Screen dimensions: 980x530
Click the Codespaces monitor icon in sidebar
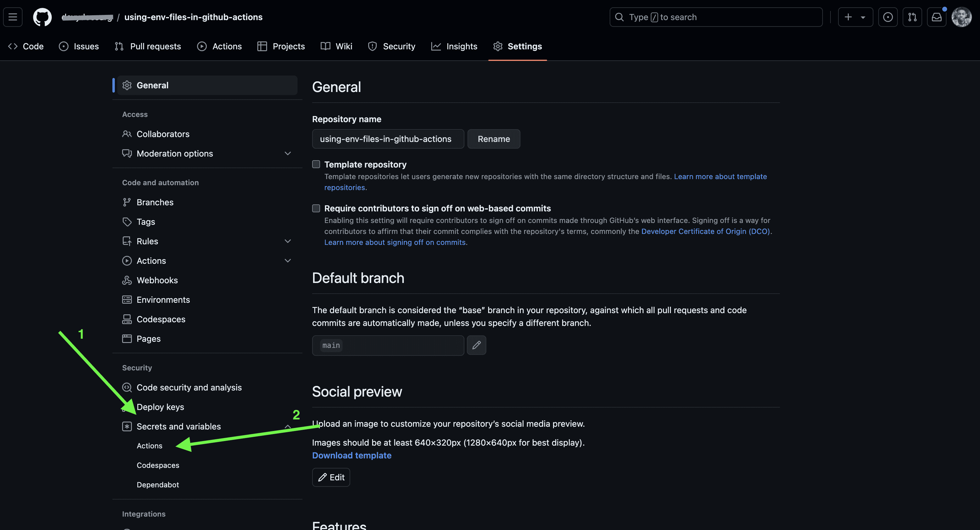point(127,319)
